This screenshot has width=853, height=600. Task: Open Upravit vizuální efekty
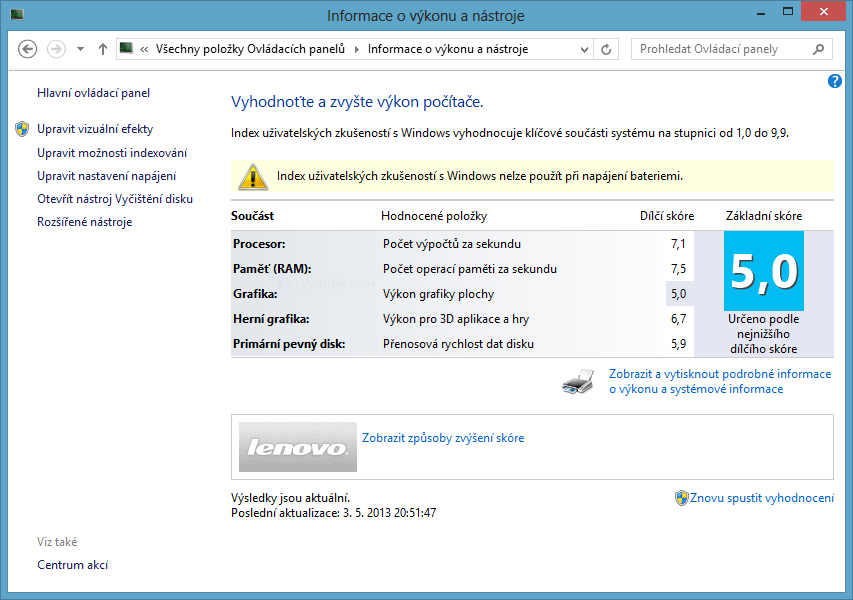(x=95, y=129)
